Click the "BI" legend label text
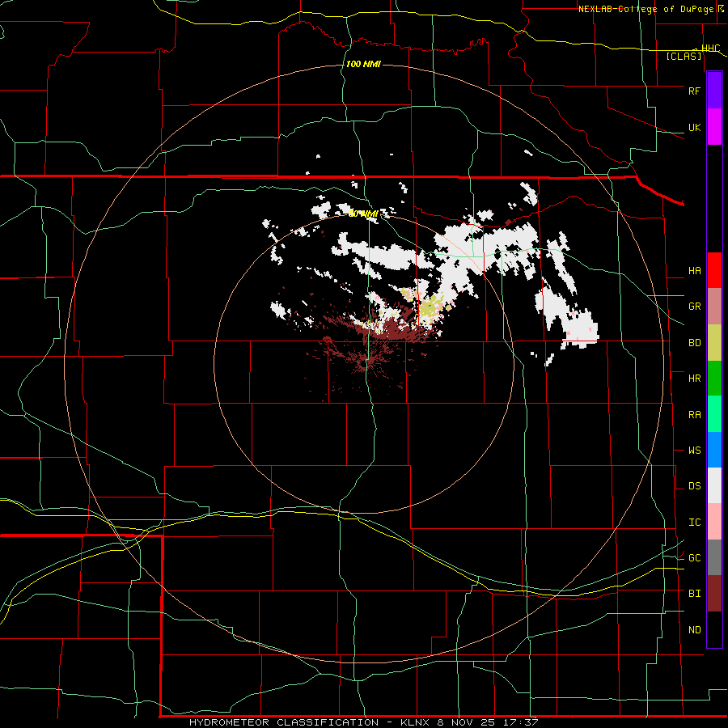Screen dimensions: 728x728 pos(694,594)
